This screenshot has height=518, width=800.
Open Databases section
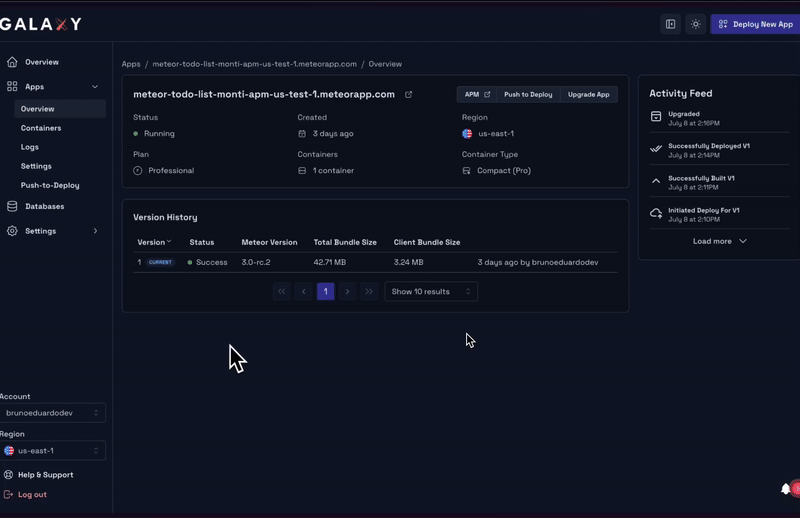(45, 206)
